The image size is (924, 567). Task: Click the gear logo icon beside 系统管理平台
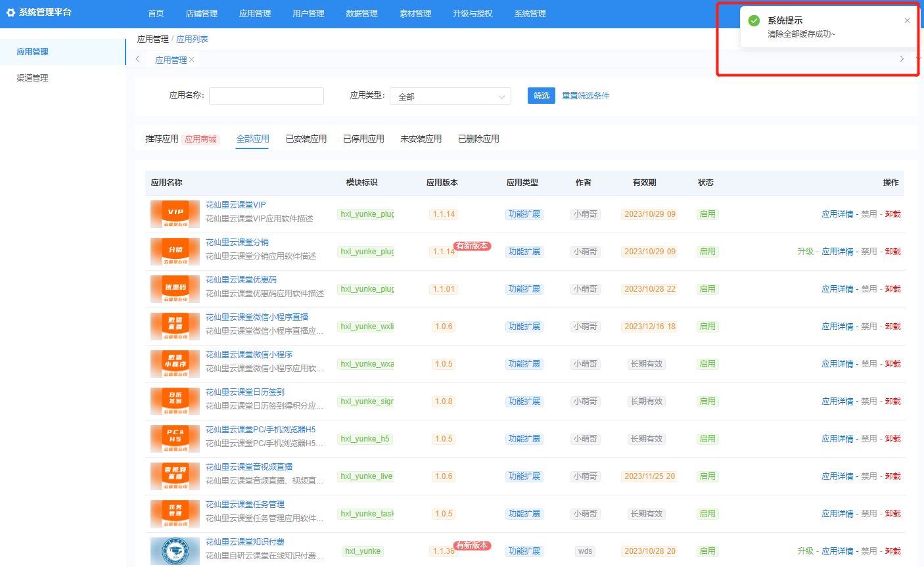[11, 12]
